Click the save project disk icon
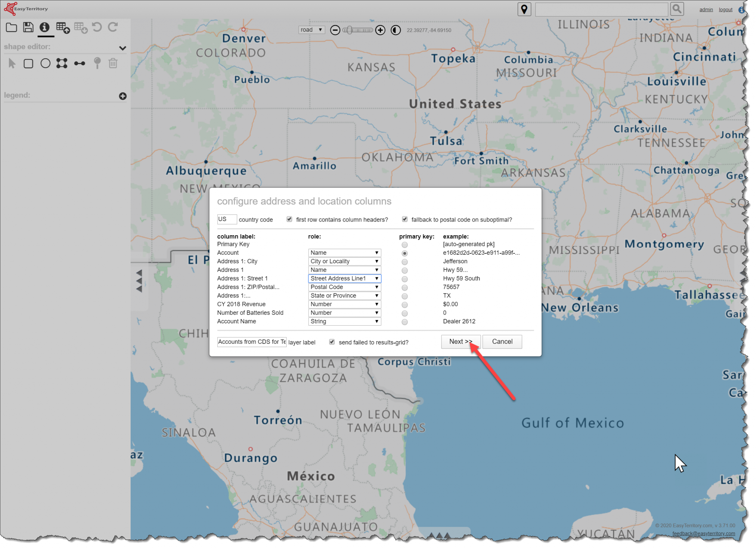Screen dimensions: 756x549 28,27
